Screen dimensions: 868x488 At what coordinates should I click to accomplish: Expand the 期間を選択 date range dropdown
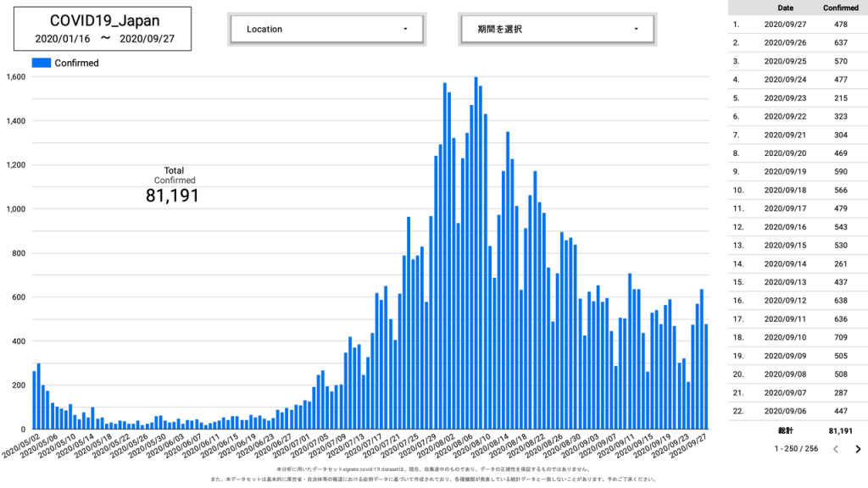(x=556, y=29)
